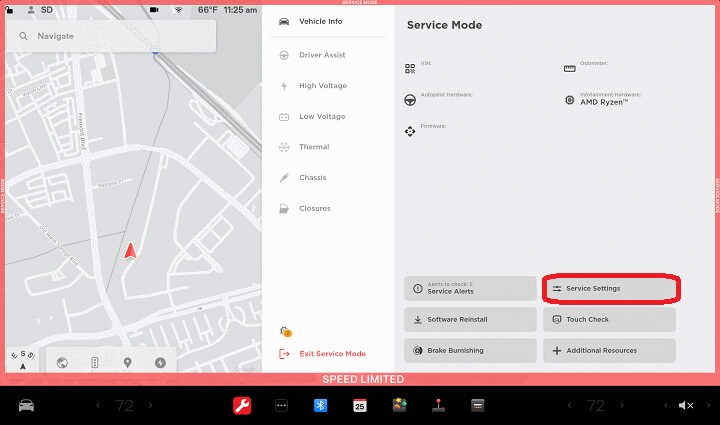Open the red wrench service app
Screen dimensions: 720x425
click(241, 405)
